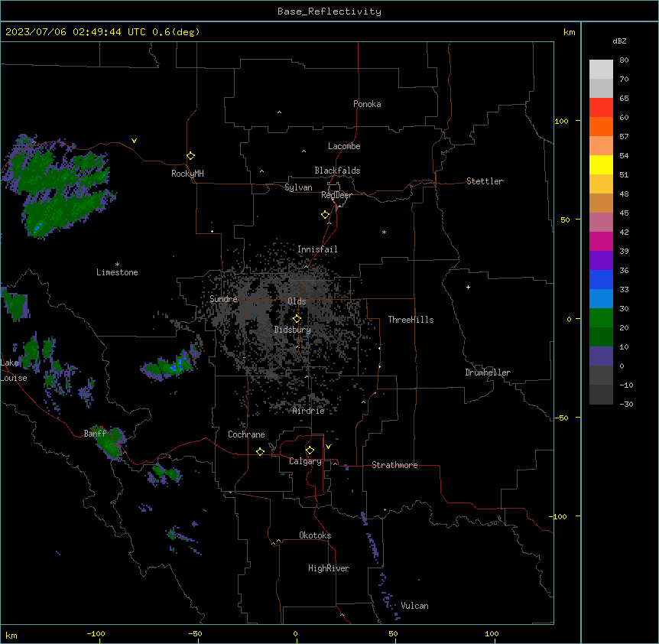Select the orange 57-60 dBZ legend swatch
The height and width of the screenshot is (644, 659).
[x=601, y=126]
